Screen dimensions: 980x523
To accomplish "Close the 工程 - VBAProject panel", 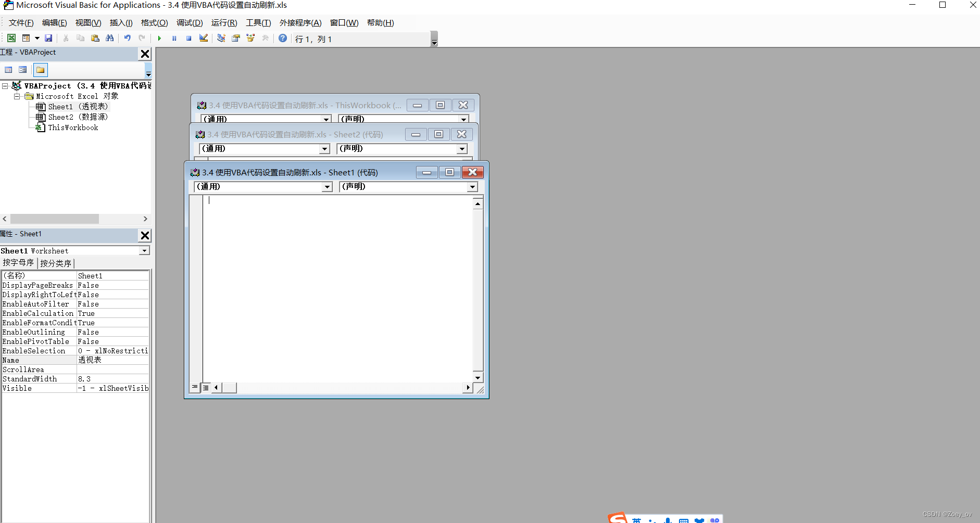I will [x=145, y=54].
